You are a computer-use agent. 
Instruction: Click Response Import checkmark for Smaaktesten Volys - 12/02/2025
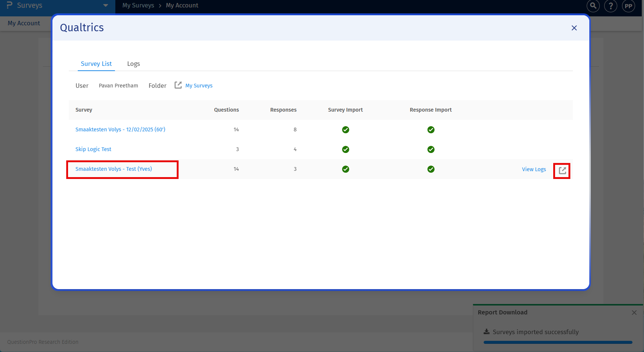pos(431,129)
